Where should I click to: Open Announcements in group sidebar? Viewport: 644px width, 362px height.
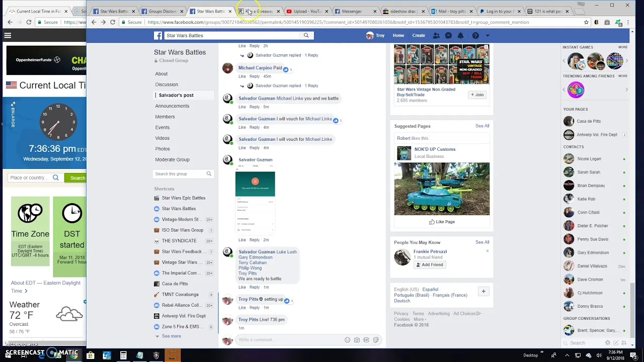click(172, 106)
